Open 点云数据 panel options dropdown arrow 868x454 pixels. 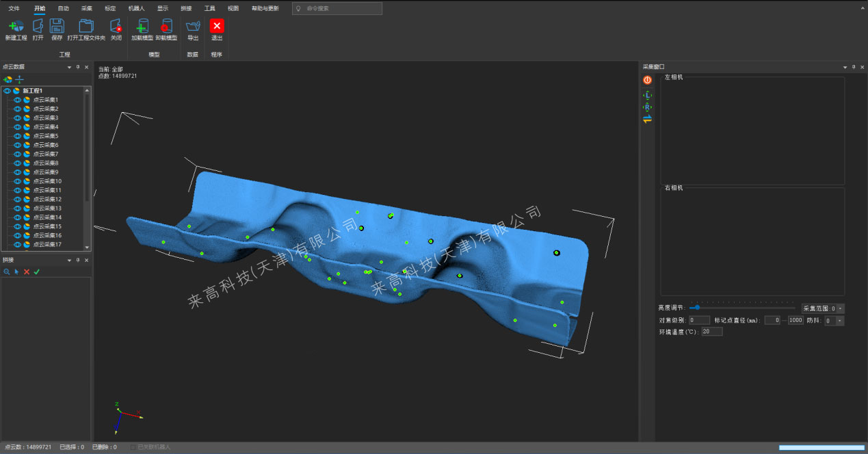tap(69, 67)
